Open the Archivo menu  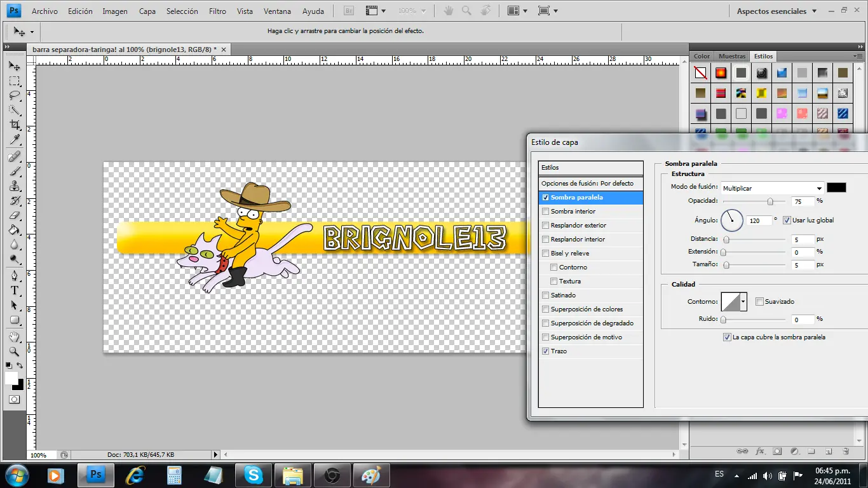tap(44, 11)
